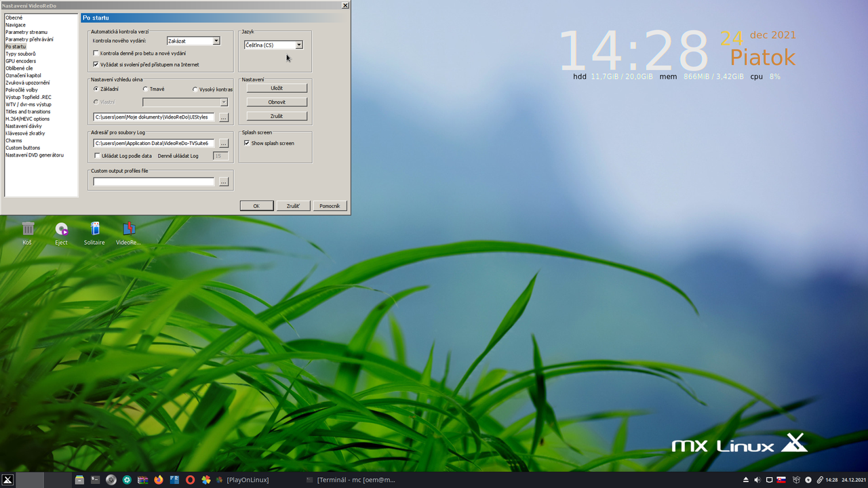Click the network display tray icon
The width and height of the screenshot is (868, 488).
coord(769,480)
